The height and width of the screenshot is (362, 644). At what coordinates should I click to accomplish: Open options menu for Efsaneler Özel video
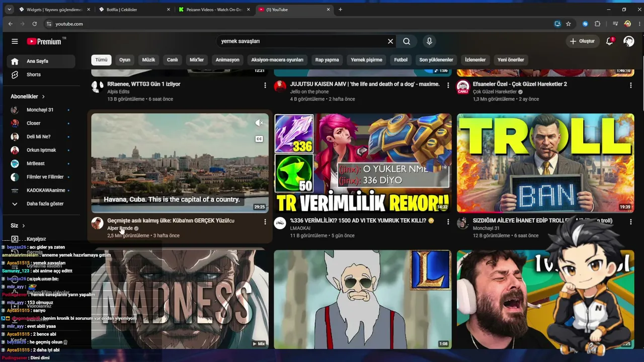[x=631, y=85]
